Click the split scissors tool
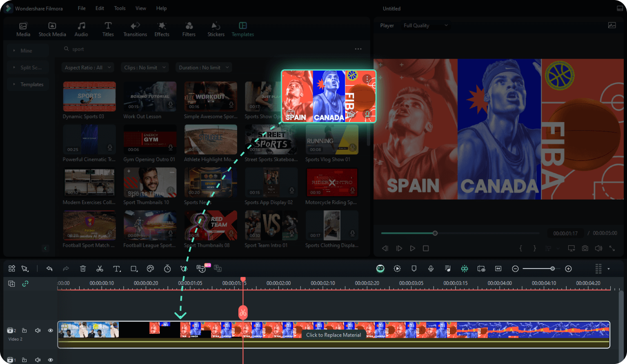This screenshot has height=364, width=627. tap(100, 269)
